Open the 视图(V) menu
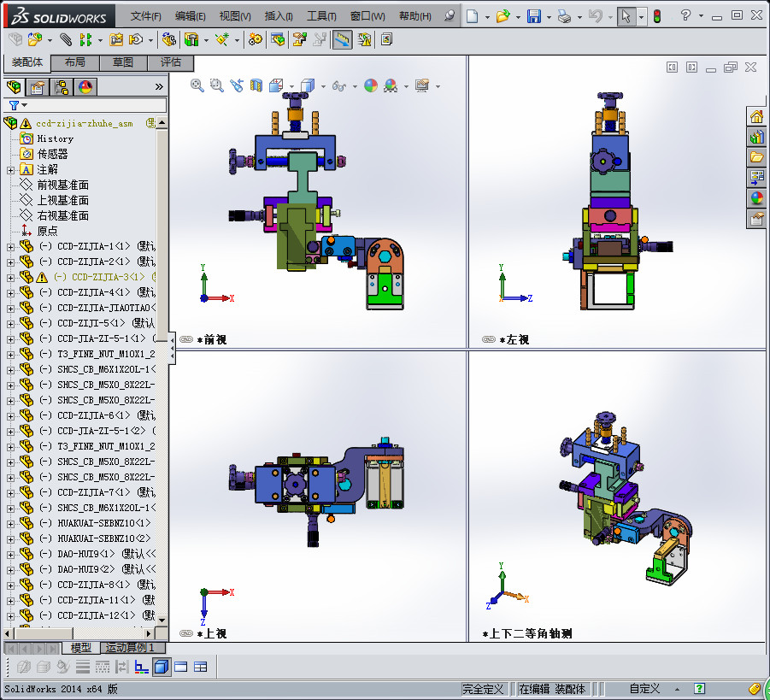This screenshot has width=770, height=700. point(235,16)
